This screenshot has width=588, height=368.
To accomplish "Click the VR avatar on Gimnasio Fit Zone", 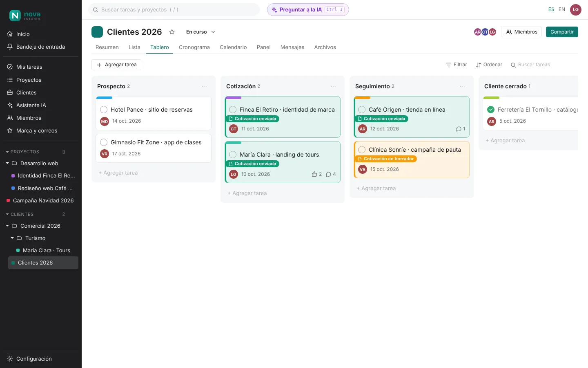I will pos(105,154).
